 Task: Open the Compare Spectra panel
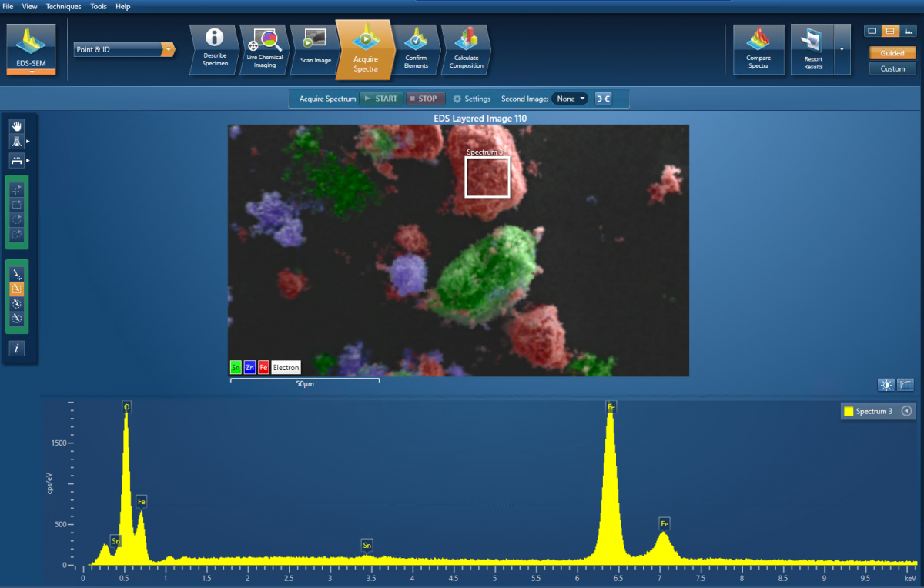(758, 48)
